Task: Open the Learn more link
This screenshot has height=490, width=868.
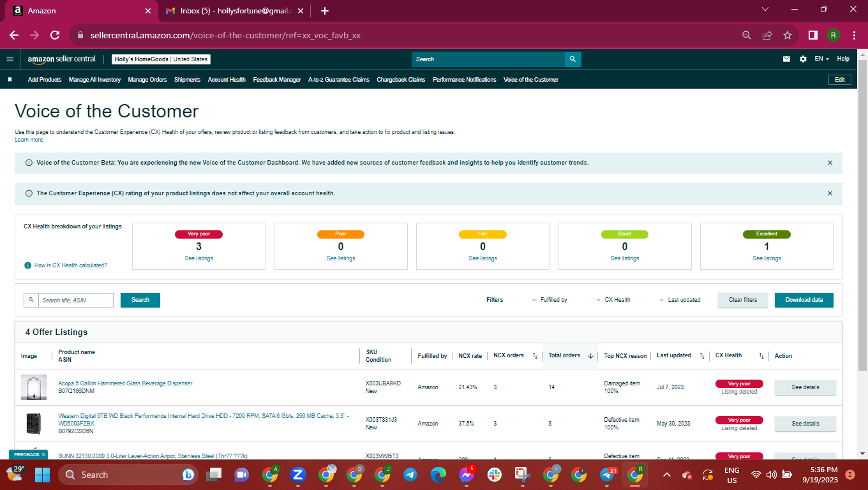Action: 29,140
